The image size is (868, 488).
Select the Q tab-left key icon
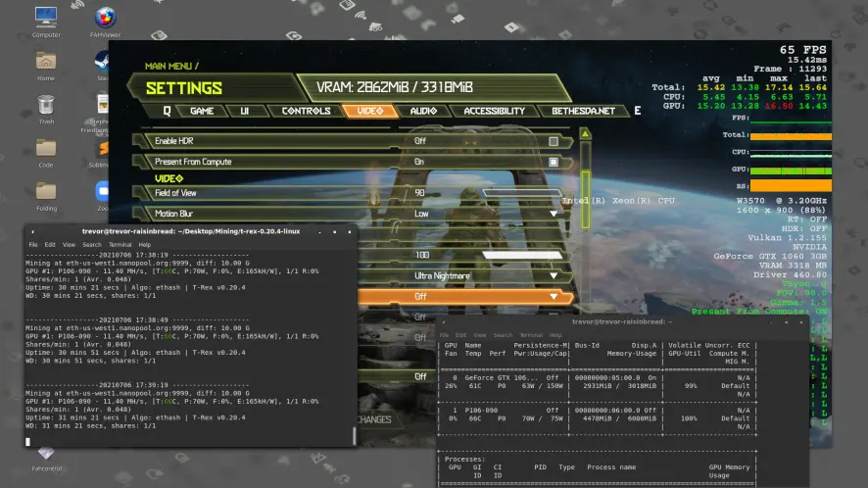point(167,111)
